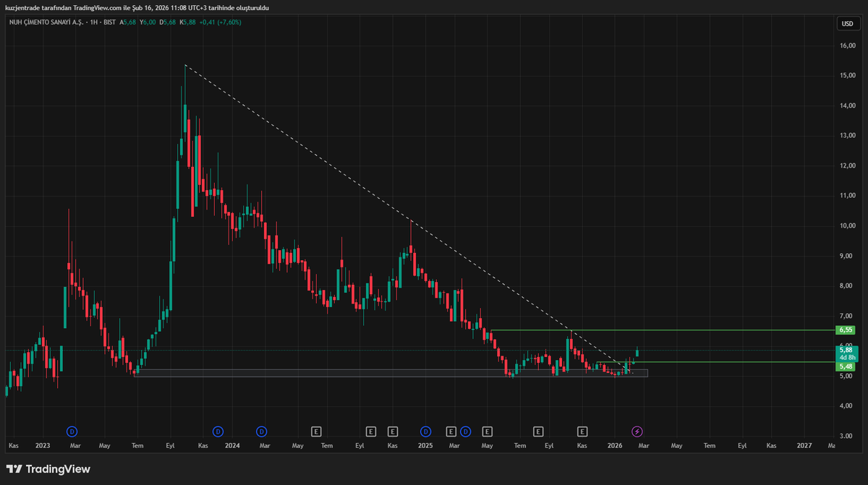Viewport: 868px width, 485px height.
Task: Click the 7,00 price axis value
Action: (x=847, y=316)
